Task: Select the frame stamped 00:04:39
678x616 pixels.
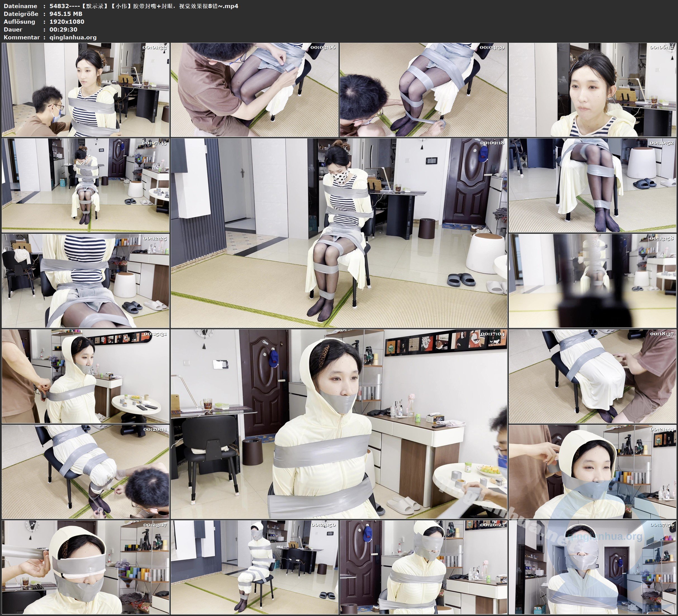Action: point(424,90)
